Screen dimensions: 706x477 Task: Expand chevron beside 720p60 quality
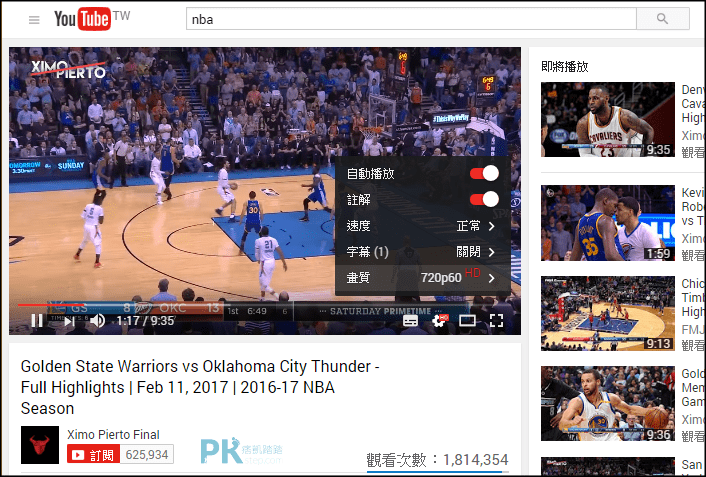click(x=492, y=278)
